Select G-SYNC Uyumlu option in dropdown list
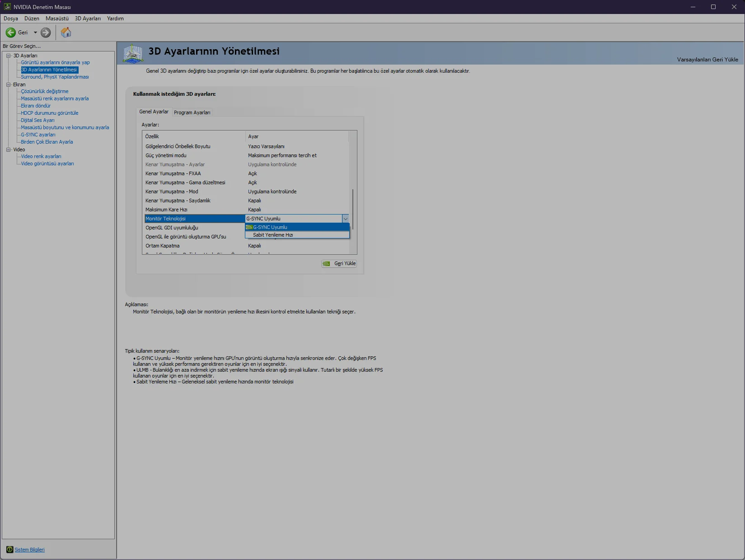Screen dimensions: 745x560 coord(297,227)
